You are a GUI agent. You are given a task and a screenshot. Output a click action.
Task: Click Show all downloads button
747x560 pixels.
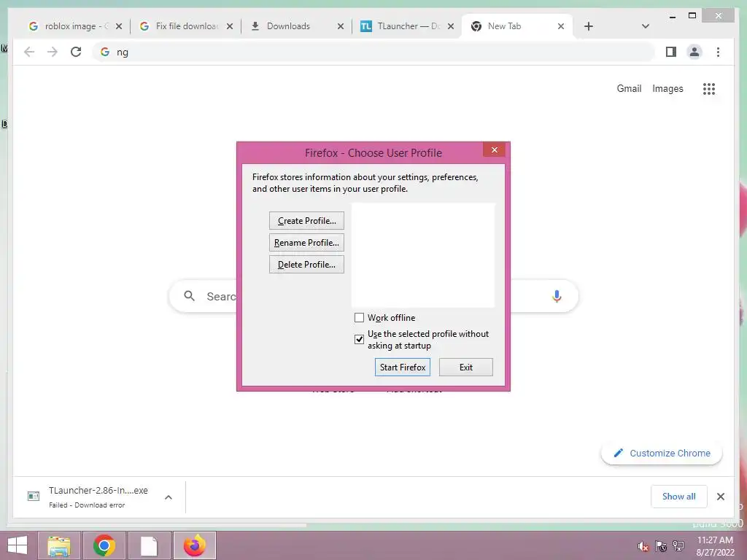(679, 497)
